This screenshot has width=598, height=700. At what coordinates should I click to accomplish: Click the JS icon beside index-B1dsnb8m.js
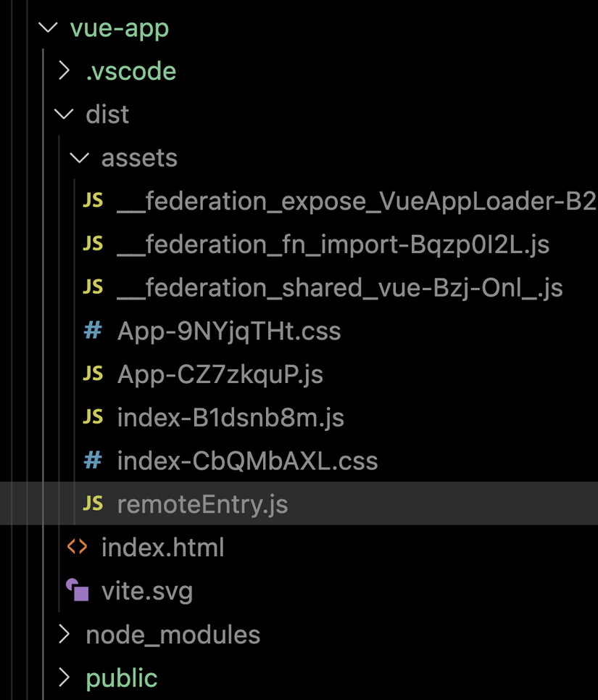click(x=94, y=416)
